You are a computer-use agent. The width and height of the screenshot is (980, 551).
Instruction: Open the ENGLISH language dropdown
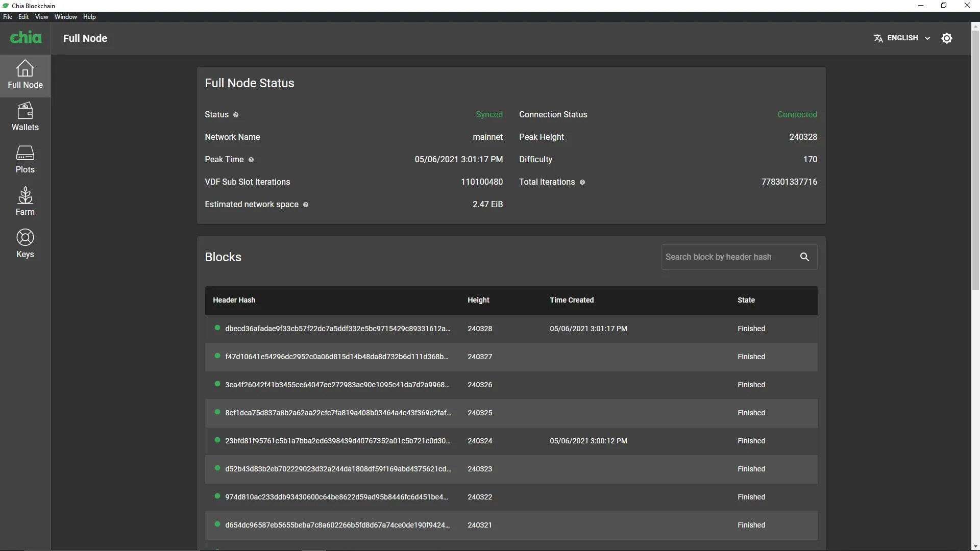(x=902, y=38)
